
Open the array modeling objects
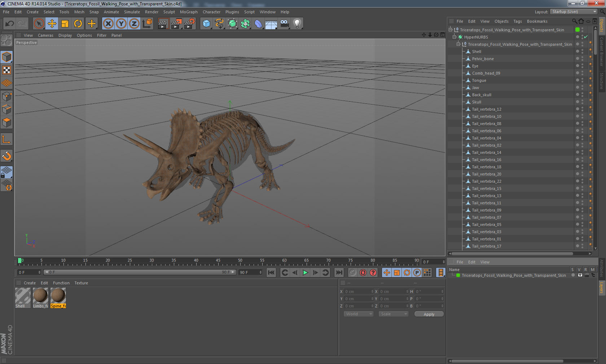(x=245, y=24)
